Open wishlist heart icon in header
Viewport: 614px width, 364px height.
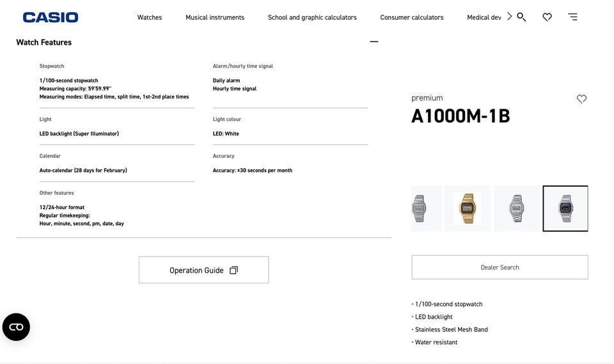547,17
